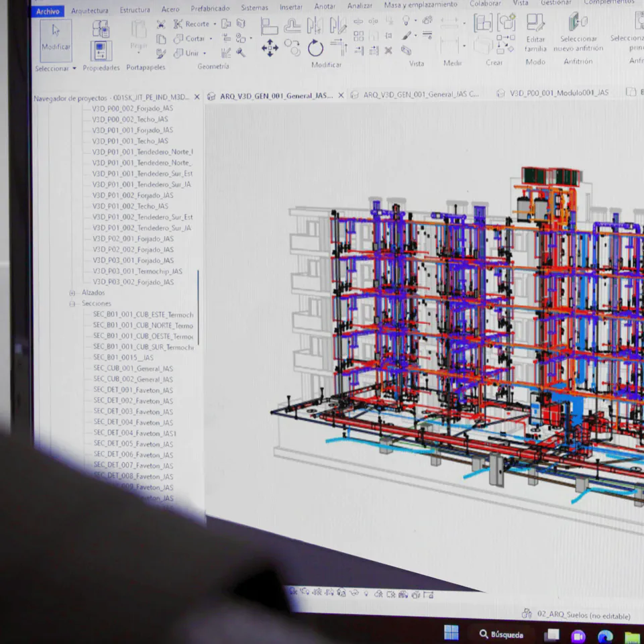Viewport: 644px width, 644px height.
Task: Switch to V3D_P00_001_Modulo001_IAS view tab
Action: click(x=558, y=93)
